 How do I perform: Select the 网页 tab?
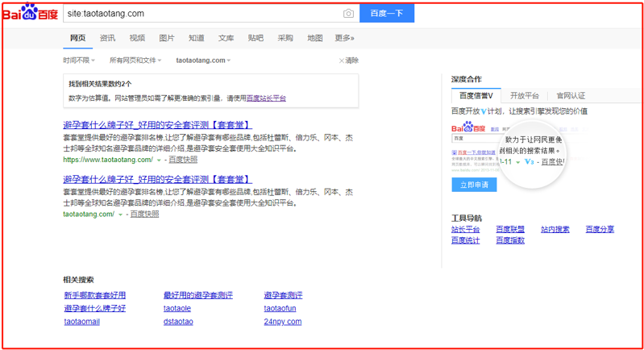pyautogui.click(x=77, y=38)
